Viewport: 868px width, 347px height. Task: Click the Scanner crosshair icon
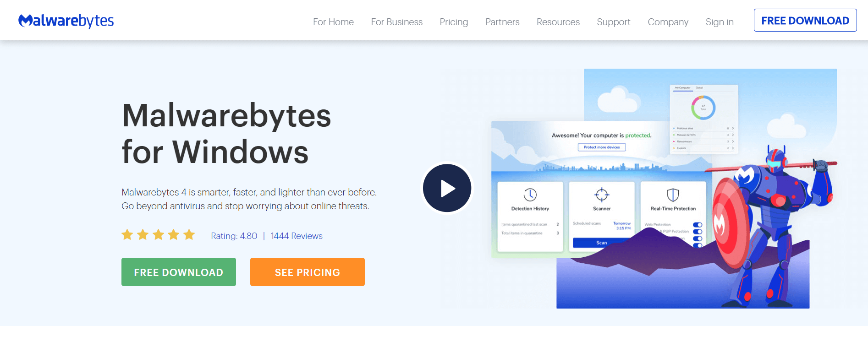[602, 195]
